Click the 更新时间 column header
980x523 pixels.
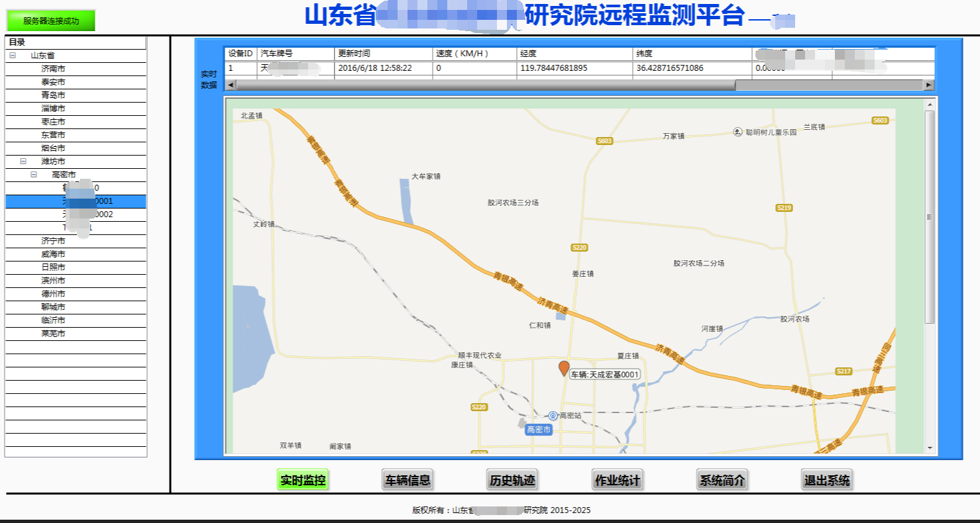[384, 54]
